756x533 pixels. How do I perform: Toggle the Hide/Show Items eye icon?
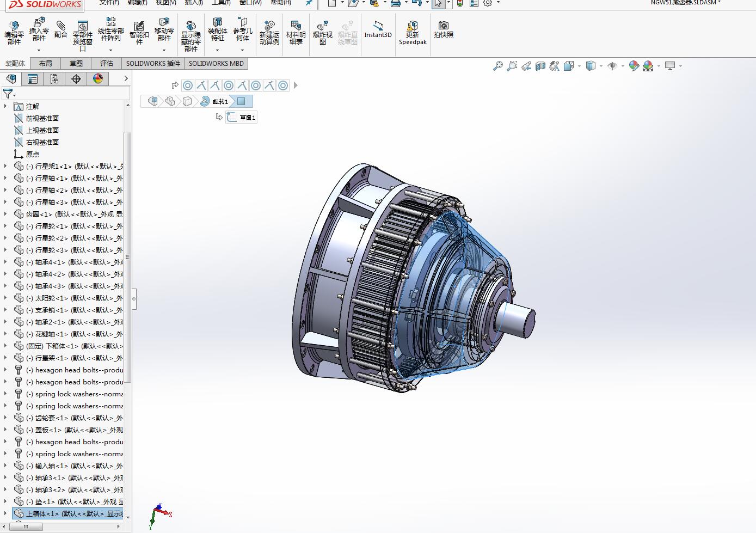[612, 66]
